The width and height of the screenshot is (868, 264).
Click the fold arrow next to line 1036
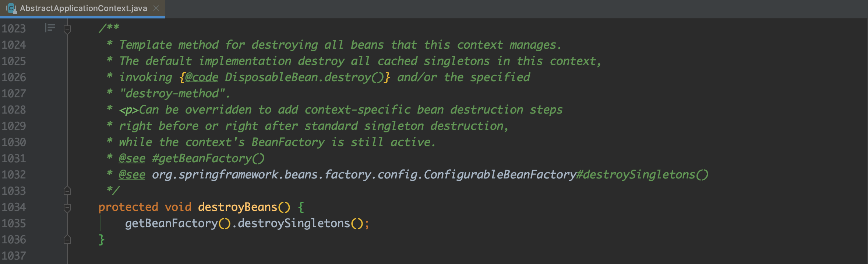[x=67, y=240]
